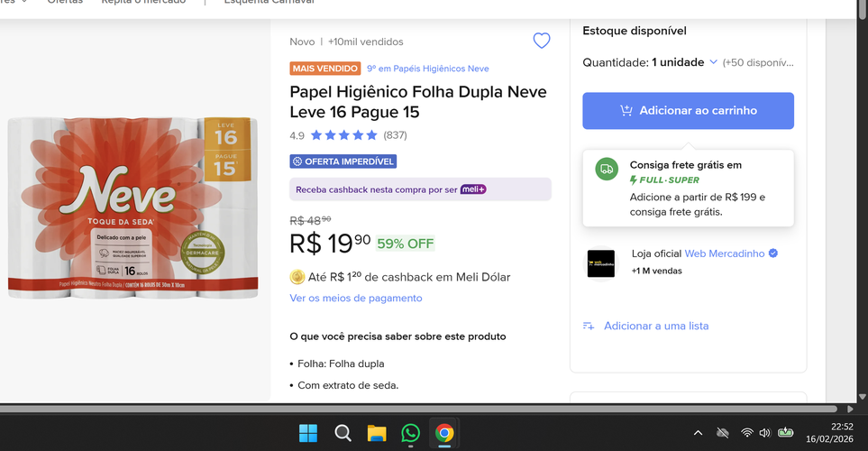
Task: Click the text Com extrato de seda.
Action: 348,386
